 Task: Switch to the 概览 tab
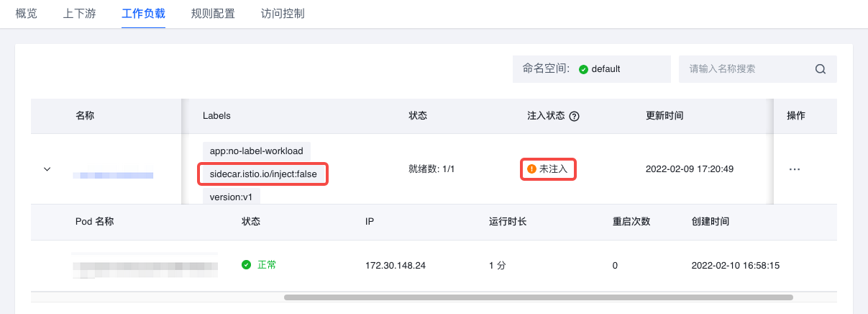coord(26,14)
